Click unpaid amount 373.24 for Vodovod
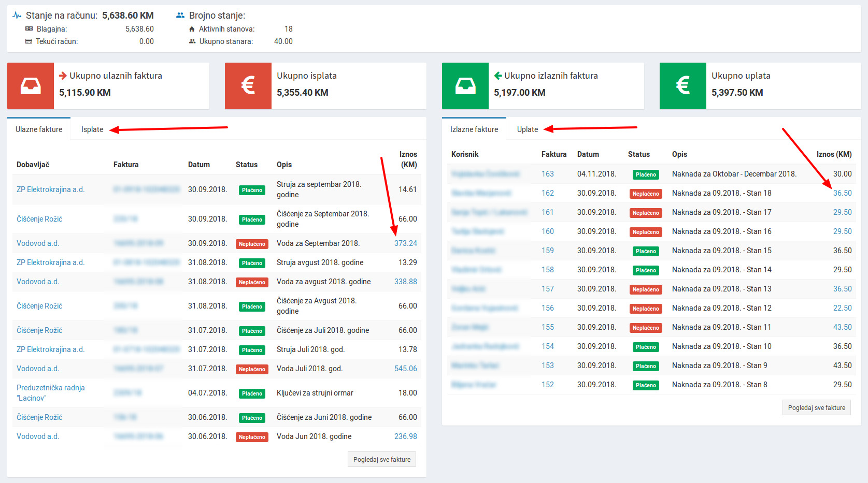 (x=405, y=243)
